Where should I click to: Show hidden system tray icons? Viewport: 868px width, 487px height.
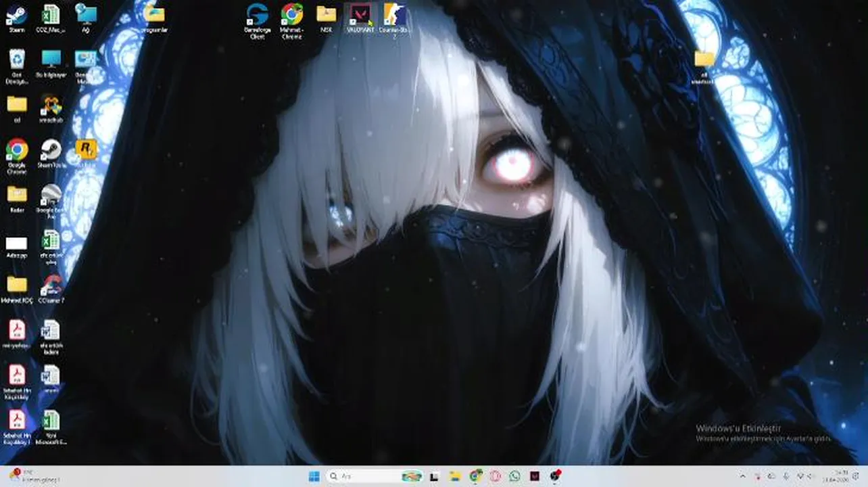[743, 476]
